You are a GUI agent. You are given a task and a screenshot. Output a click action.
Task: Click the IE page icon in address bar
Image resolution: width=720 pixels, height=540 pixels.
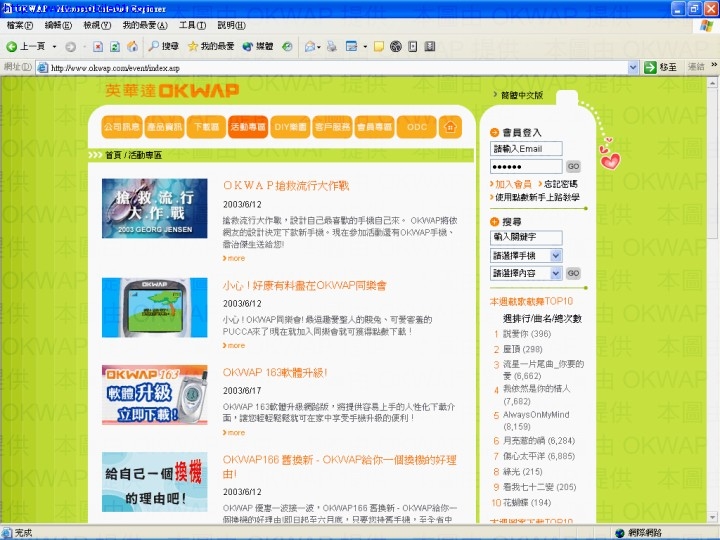click(43, 68)
